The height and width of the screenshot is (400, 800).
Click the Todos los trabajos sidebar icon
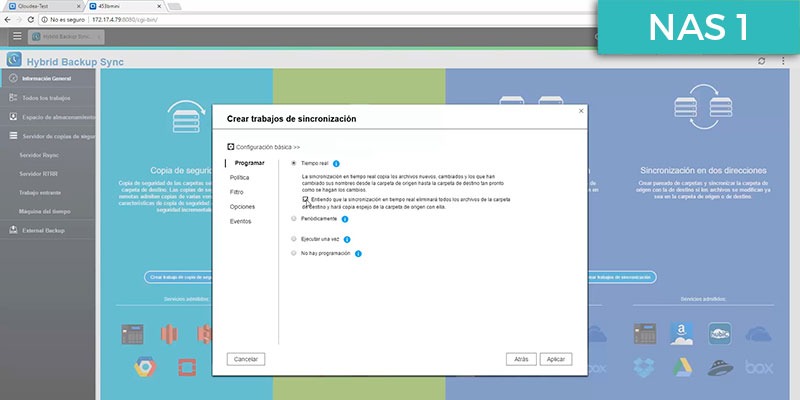tap(14, 97)
